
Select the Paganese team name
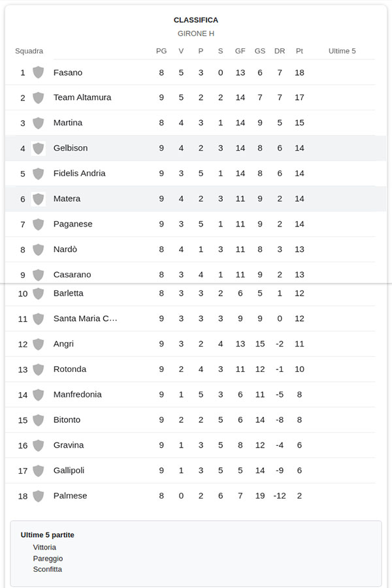point(73,224)
